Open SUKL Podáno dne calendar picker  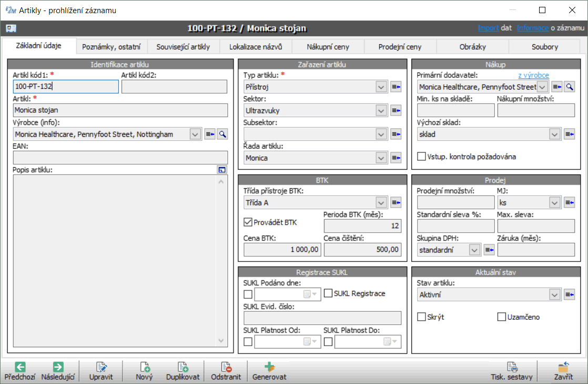(x=310, y=295)
